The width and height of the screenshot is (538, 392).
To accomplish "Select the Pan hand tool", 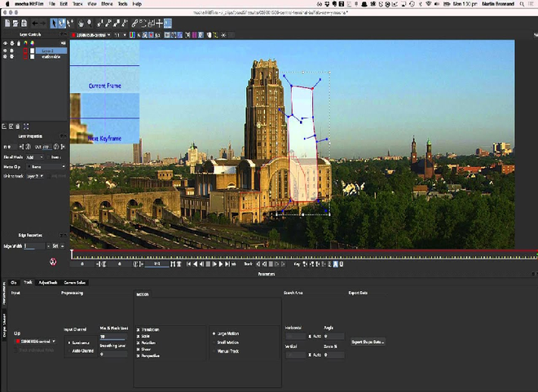I will click(81, 24).
